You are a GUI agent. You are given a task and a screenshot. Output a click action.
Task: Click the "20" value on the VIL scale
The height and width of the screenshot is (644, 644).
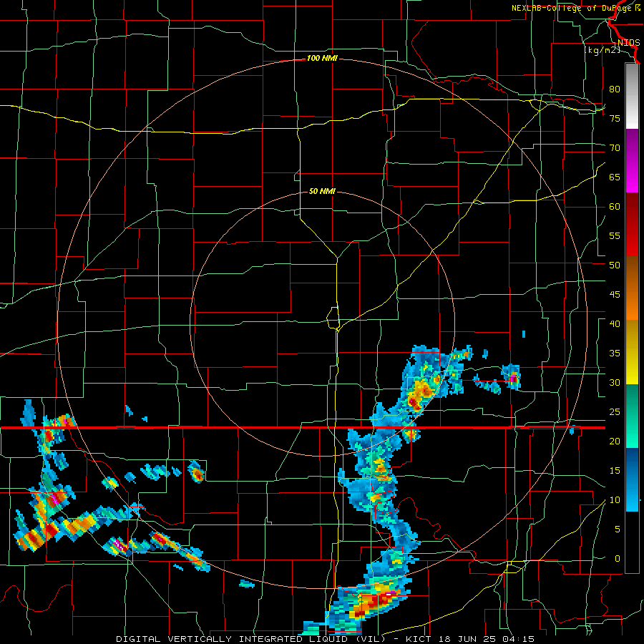(615, 441)
